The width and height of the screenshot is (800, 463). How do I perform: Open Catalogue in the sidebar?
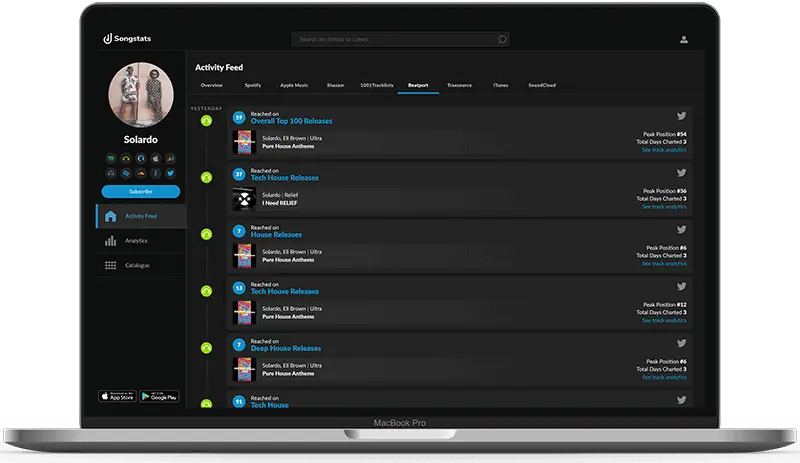141,265
